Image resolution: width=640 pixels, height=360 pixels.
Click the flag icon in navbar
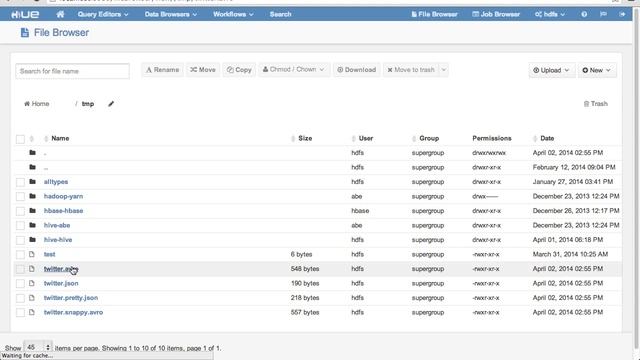coord(603,14)
